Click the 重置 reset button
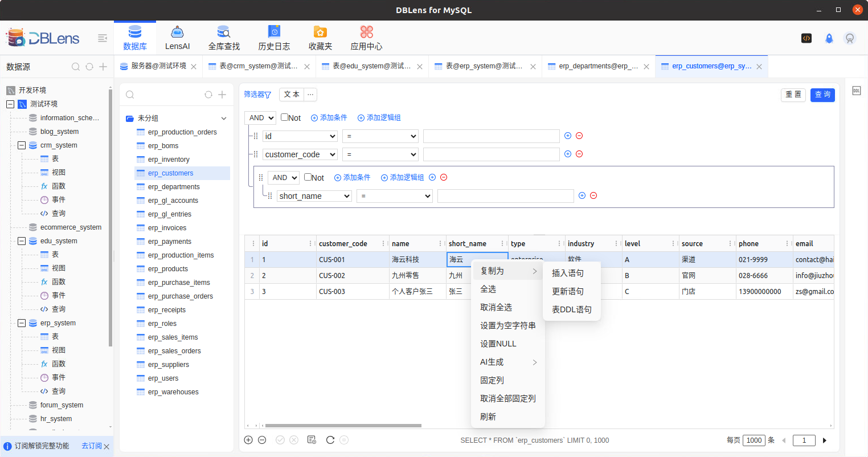 click(x=793, y=95)
